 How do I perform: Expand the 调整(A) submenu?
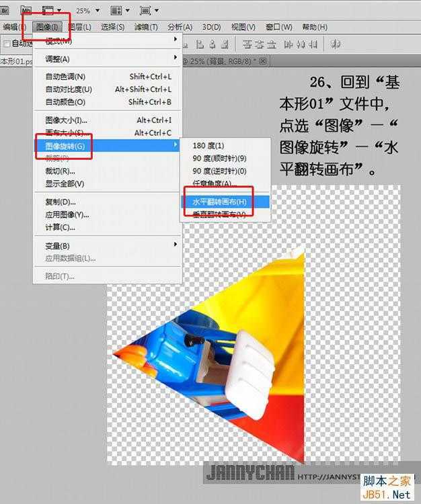click(108, 59)
